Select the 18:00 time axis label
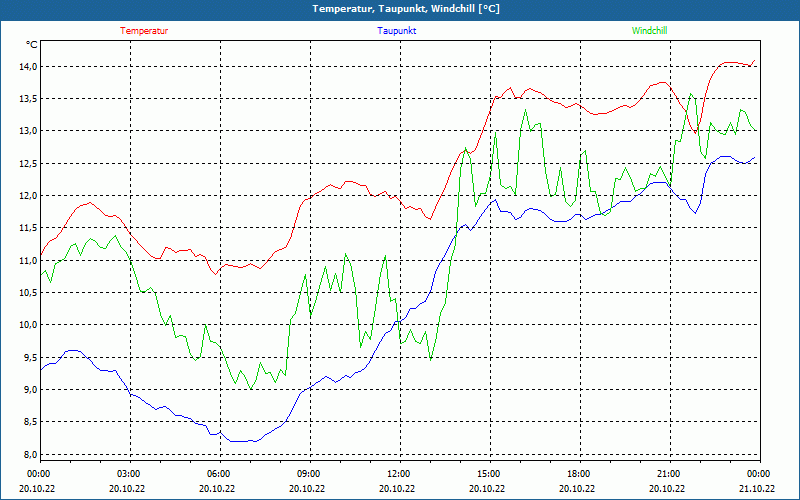The height and width of the screenshot is (500, 800). click(x=579, y=474)
